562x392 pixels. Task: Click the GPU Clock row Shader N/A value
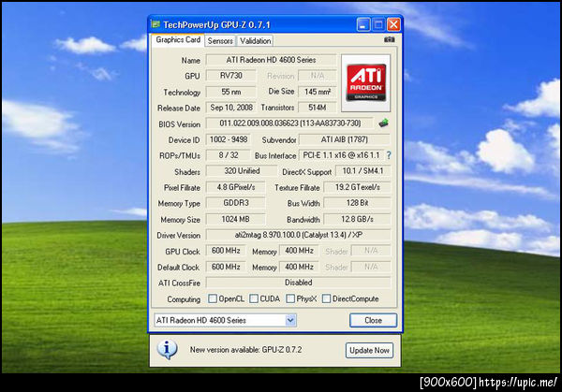(371, 251)
